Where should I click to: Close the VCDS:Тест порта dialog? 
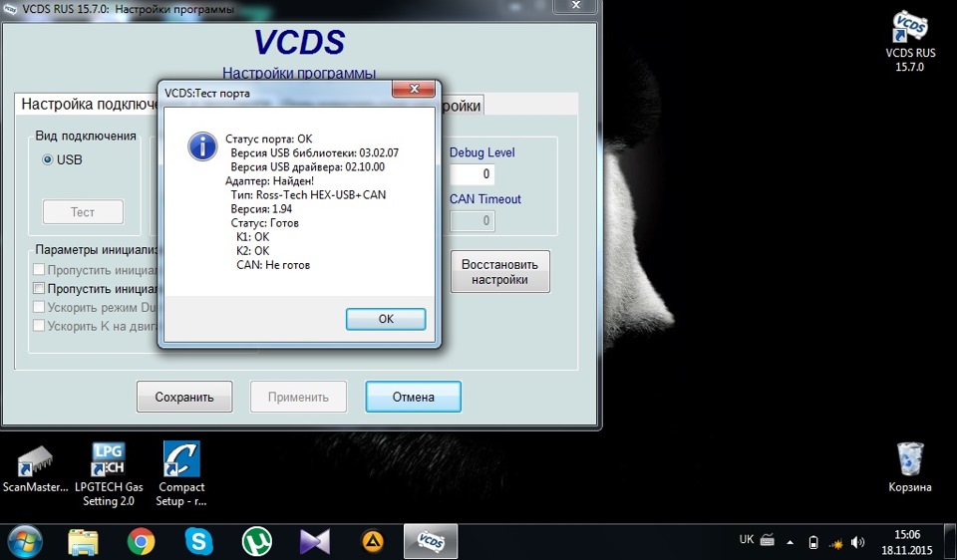(x=413, y=89)
